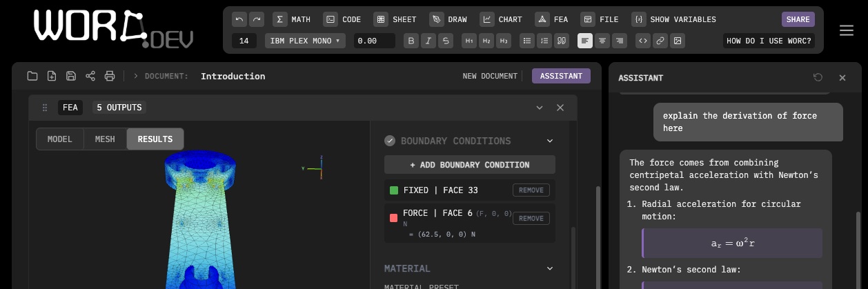
Task: Reset the Assistant conversation
Action: tap(818, 78)
